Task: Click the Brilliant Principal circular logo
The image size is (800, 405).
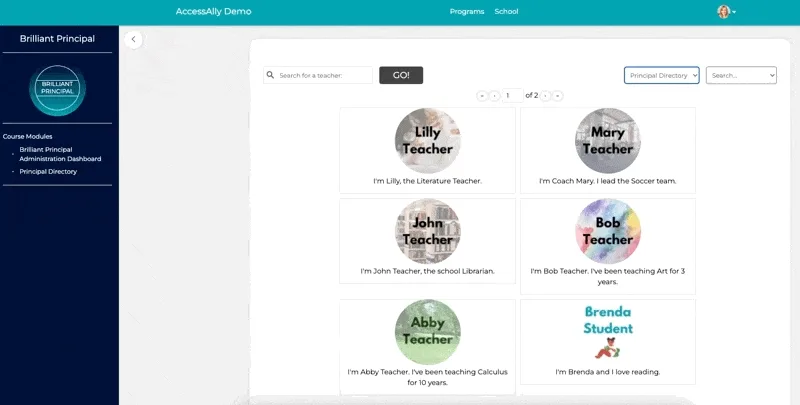Action: (x=57, y=90)
